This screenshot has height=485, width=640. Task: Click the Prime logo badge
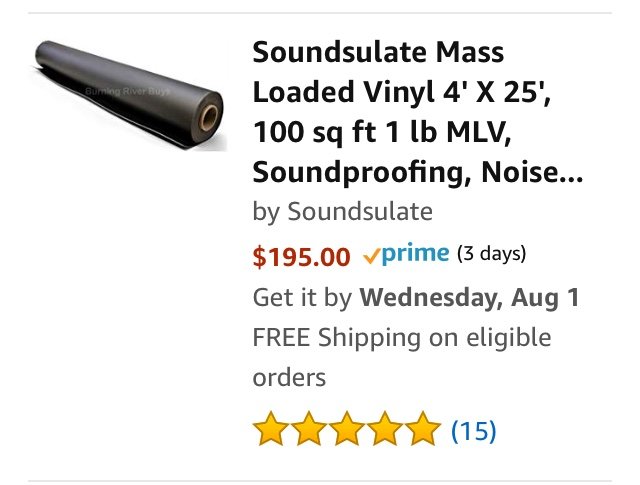point(406,254)
